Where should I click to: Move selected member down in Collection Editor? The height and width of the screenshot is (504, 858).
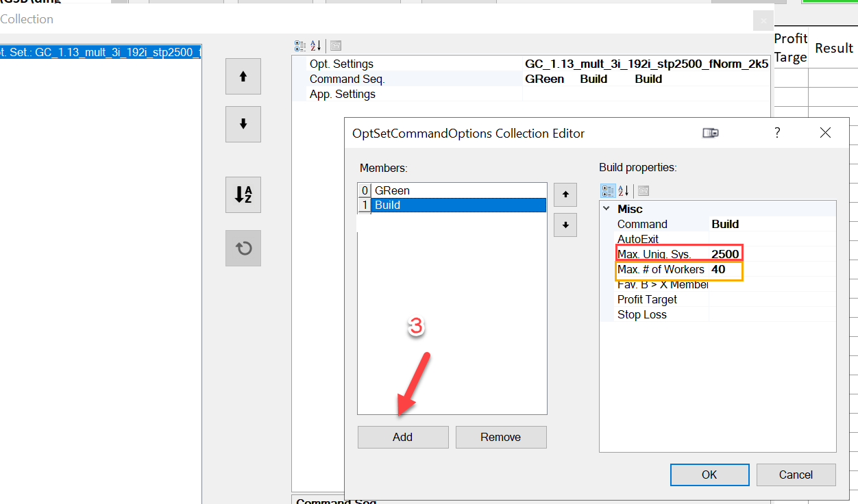[565, 225]
